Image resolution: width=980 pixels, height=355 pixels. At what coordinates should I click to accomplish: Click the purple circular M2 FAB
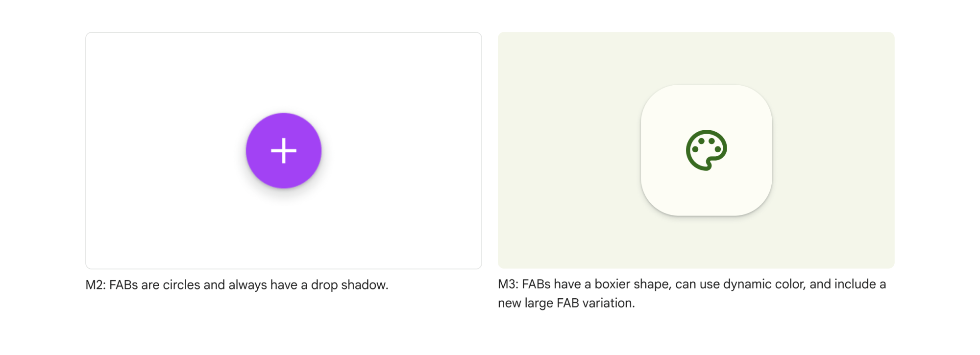pyautogui.click(x=284, y=150)
